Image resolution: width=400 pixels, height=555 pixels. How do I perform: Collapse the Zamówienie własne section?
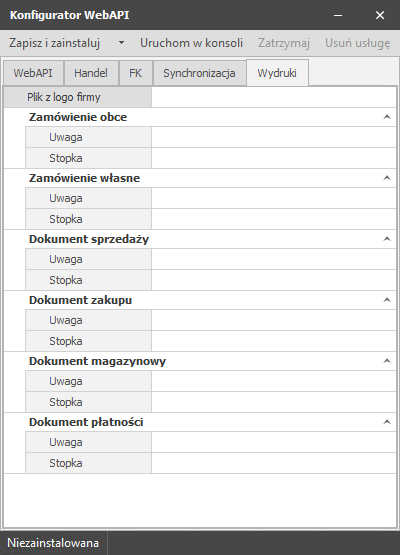click(x=387, y=178)
